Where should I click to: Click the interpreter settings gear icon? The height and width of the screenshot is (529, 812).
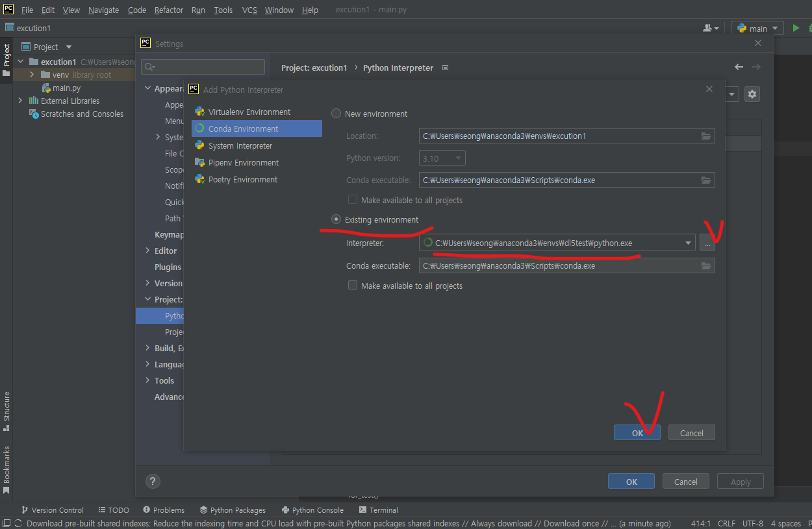pos(752,94)
